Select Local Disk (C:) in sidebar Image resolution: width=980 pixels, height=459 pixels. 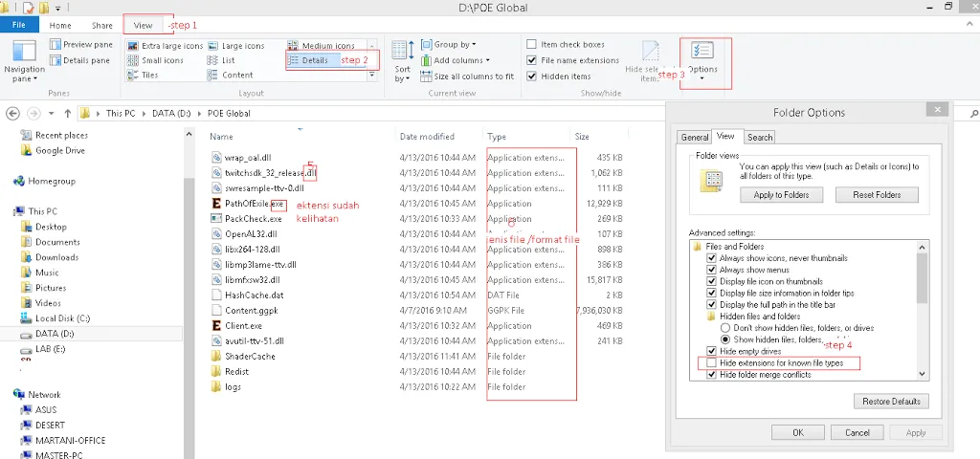point(55,318)
